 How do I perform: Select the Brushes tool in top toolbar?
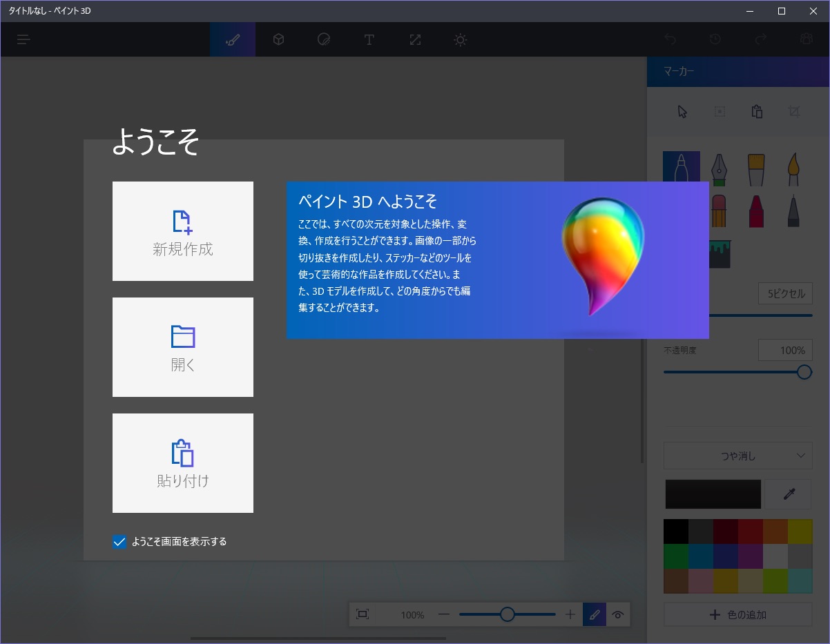(233, 39)
